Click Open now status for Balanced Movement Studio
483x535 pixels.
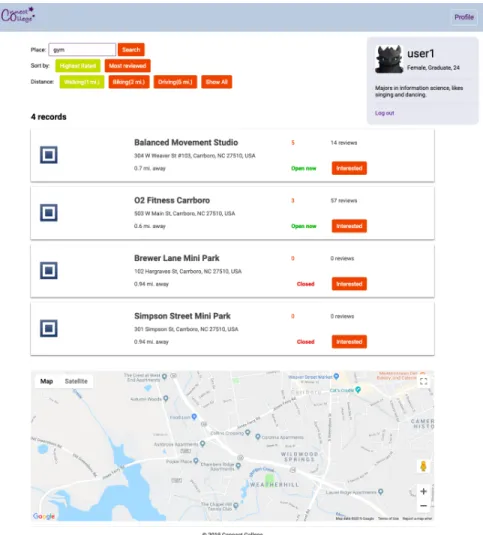[304, 168]
